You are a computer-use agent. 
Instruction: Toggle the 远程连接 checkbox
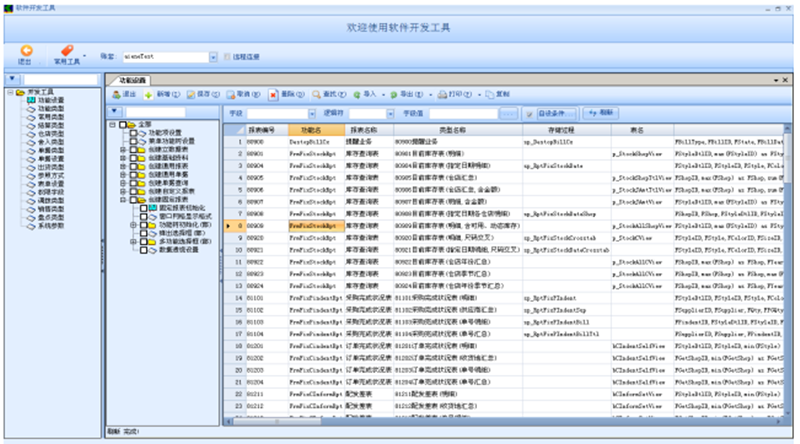pos(228,57)
